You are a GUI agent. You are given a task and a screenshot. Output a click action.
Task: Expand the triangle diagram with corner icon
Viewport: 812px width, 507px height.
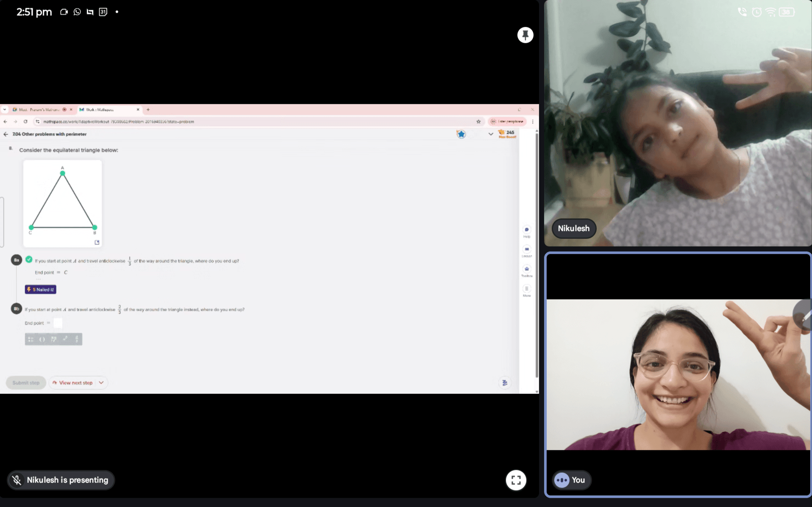(x=97, y=242)
